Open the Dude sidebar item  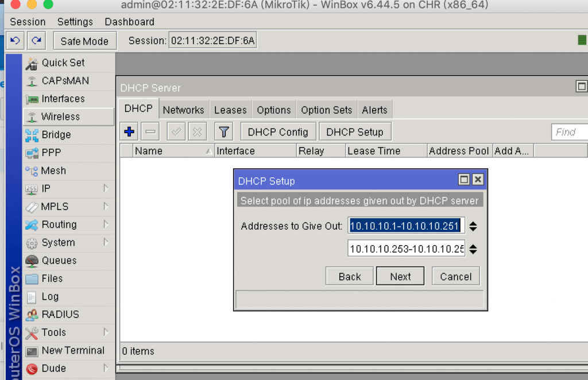tap(69, 369)
